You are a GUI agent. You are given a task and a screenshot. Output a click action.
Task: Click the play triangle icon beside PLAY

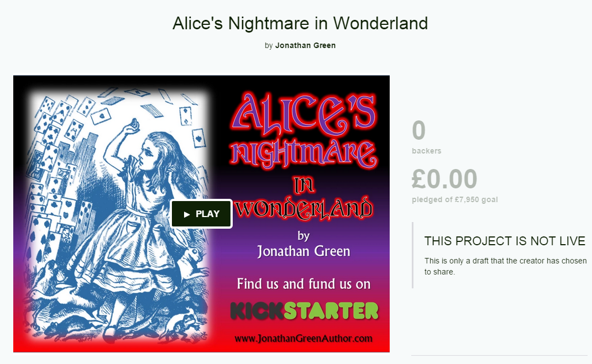coord(187,214)
